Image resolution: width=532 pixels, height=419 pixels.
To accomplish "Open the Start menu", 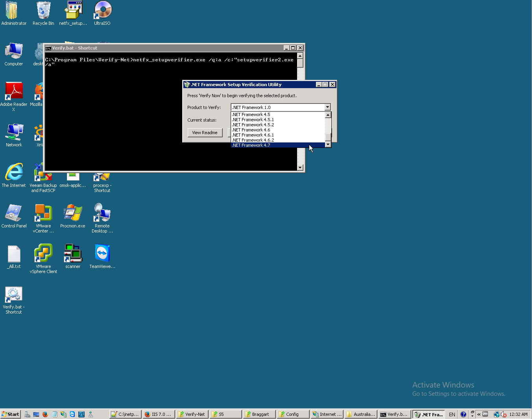I will click(10, 414).
